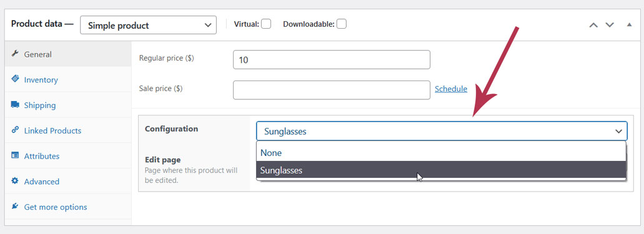Move the Product data panel down

pos(610,25)
